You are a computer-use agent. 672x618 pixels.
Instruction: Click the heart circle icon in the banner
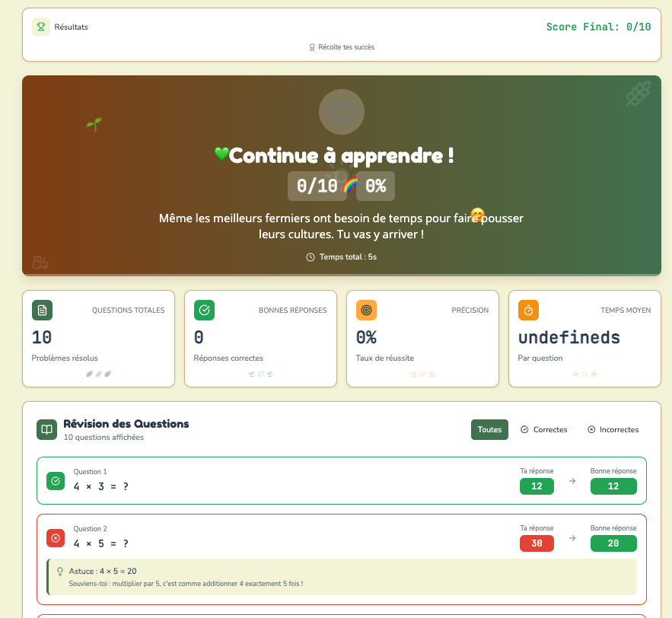(341, 112)
